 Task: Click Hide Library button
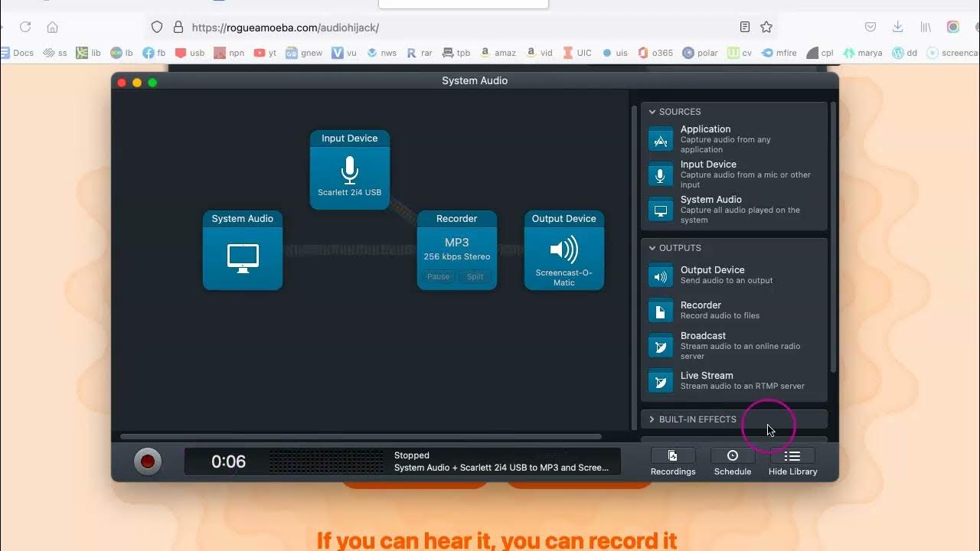click(793, 462)
